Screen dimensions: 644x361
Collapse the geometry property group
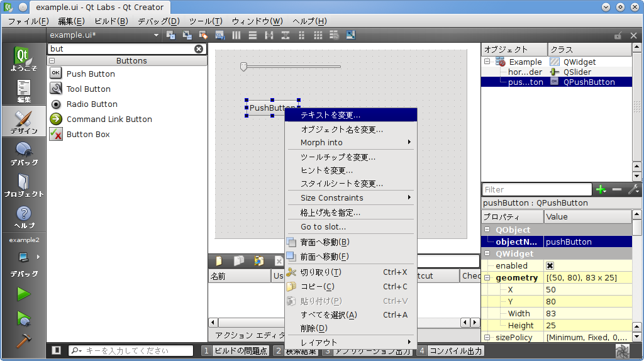pyautogui.click(x=487, y=278)
